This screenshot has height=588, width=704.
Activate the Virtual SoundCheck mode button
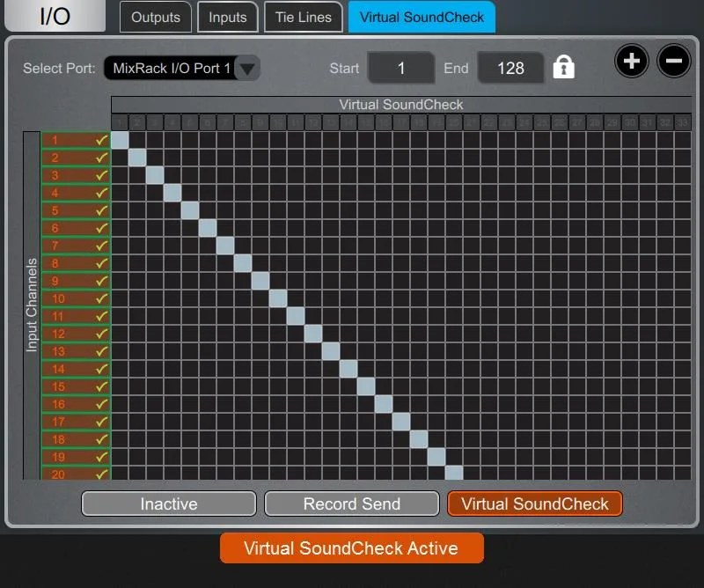tap(535, 503)
